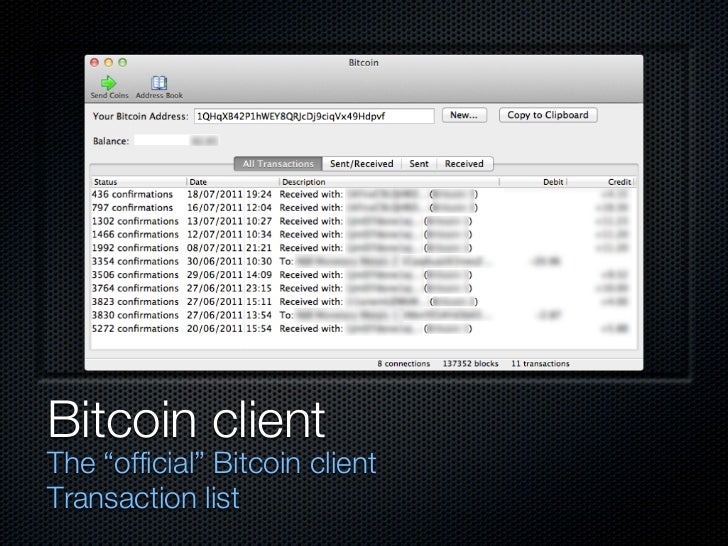Zoom the Bitcoin window with green button
Image resolution: width=728 pixels, height=546 pixels.
tap(123, 62)
